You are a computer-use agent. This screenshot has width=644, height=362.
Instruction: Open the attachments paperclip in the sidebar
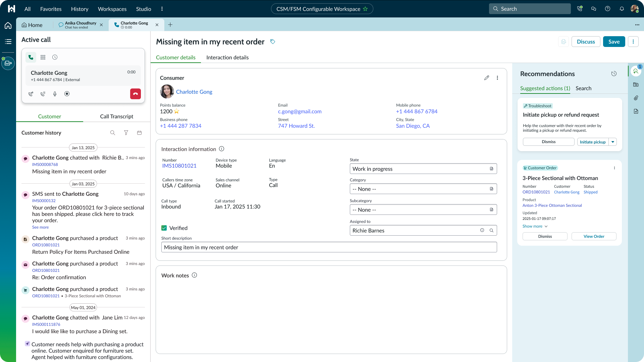pos(636,98)
